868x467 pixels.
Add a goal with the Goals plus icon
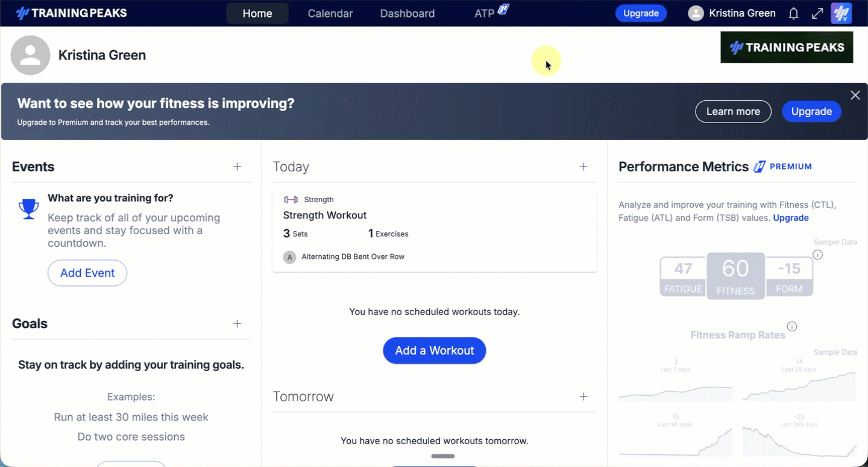[237, 324]
